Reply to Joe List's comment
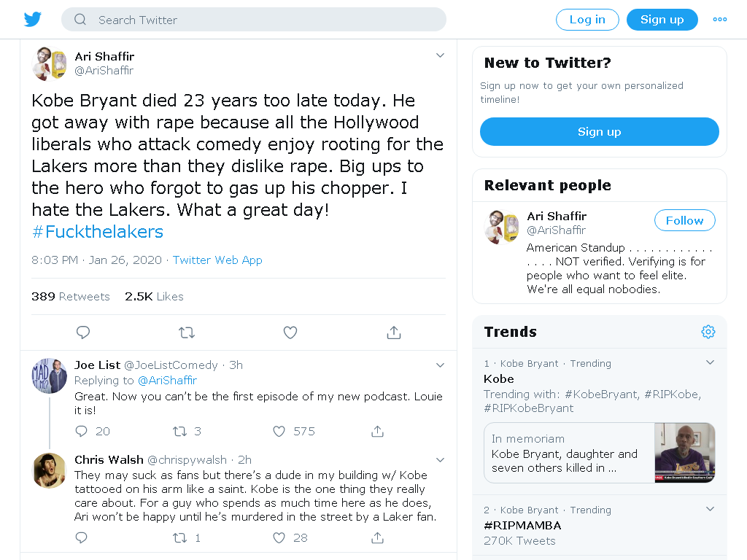747x560 pixels. click(x=82, y=432)
